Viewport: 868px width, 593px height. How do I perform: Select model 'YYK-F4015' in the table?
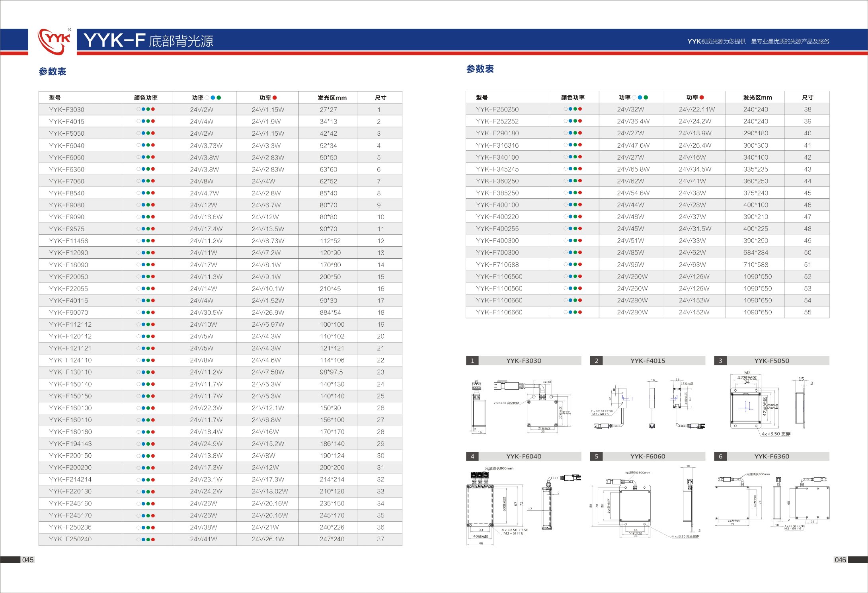[66, 121]
